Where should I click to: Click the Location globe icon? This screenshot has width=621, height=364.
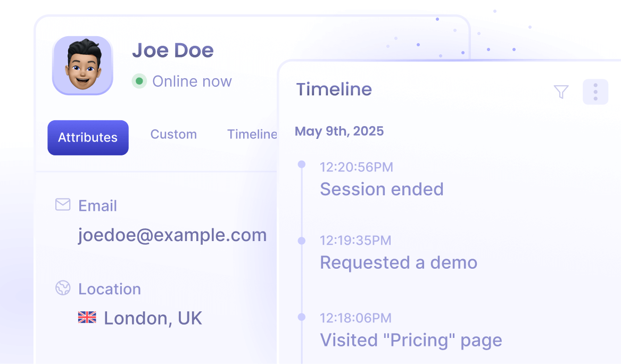click(63, 288)
